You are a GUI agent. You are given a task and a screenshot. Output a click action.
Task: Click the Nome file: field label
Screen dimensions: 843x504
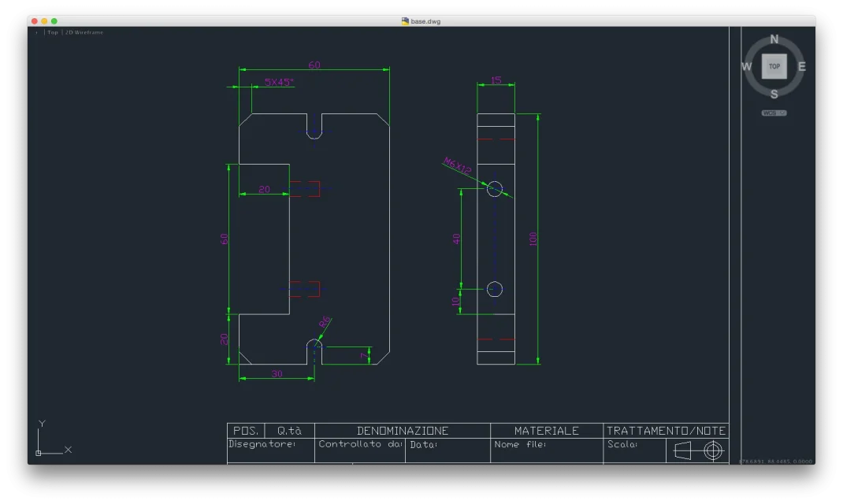(520, 445)
